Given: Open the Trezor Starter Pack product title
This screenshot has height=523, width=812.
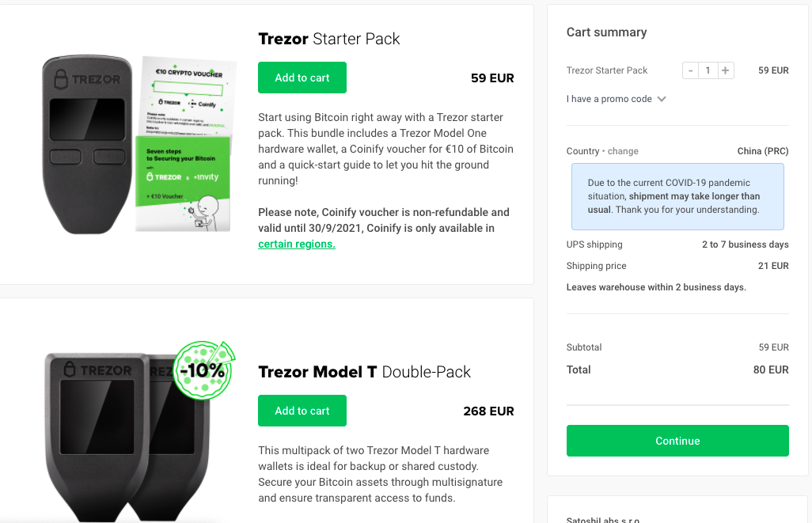Looking at the screenshot, I should (328, 38).
